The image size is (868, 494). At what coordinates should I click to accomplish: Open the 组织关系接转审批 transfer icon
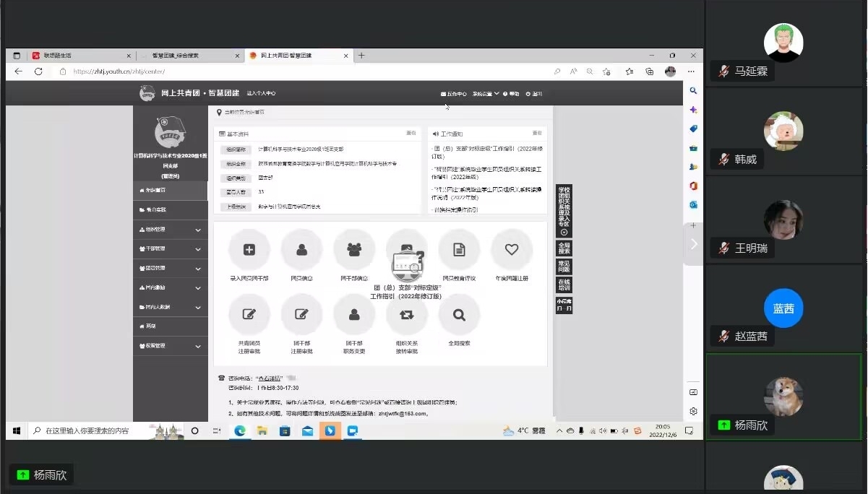point(406,315)
